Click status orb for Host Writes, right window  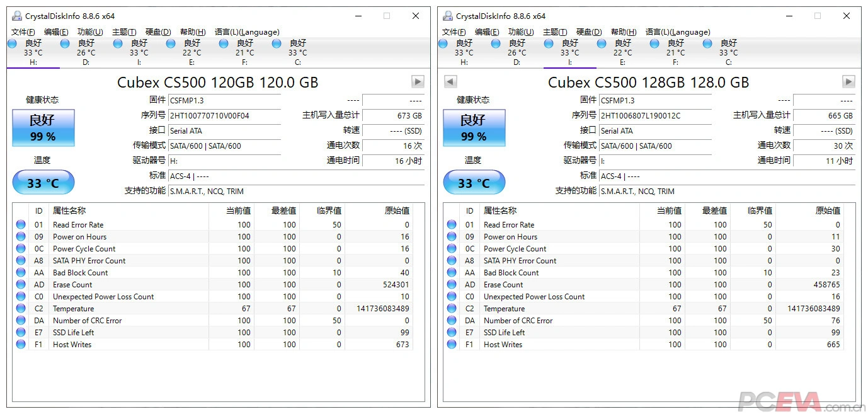(x=452, y=344)
